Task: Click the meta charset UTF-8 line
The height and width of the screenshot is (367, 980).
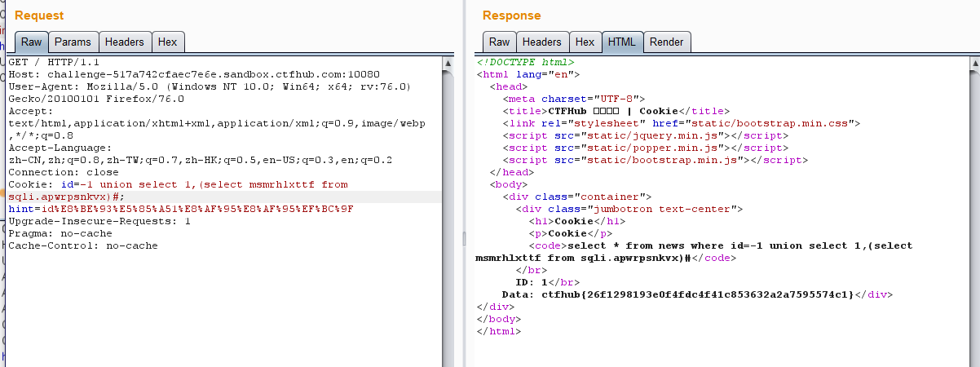Action: (574, 99)
